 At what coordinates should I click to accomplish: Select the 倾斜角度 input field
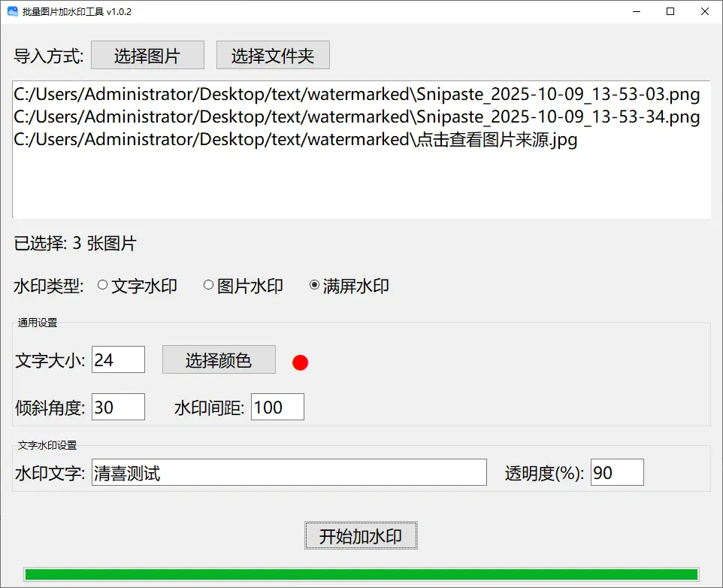coord(117,406)
